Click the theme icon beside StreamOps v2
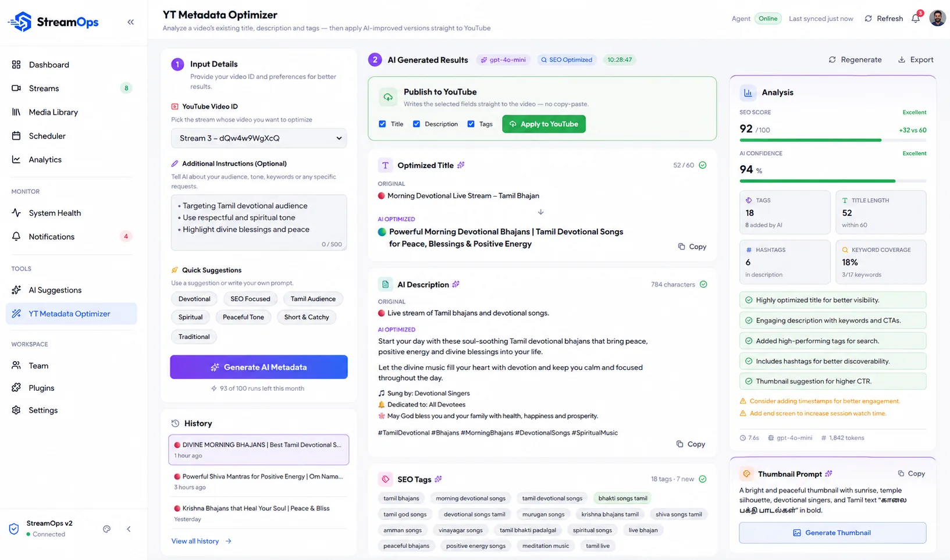The width and height of the screenshot is (950, 560). [106, 529]
